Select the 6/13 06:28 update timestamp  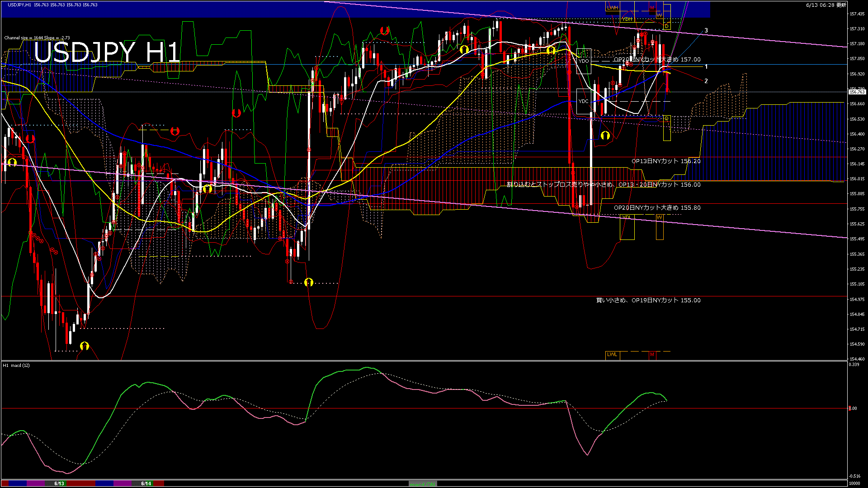(826, 5)
